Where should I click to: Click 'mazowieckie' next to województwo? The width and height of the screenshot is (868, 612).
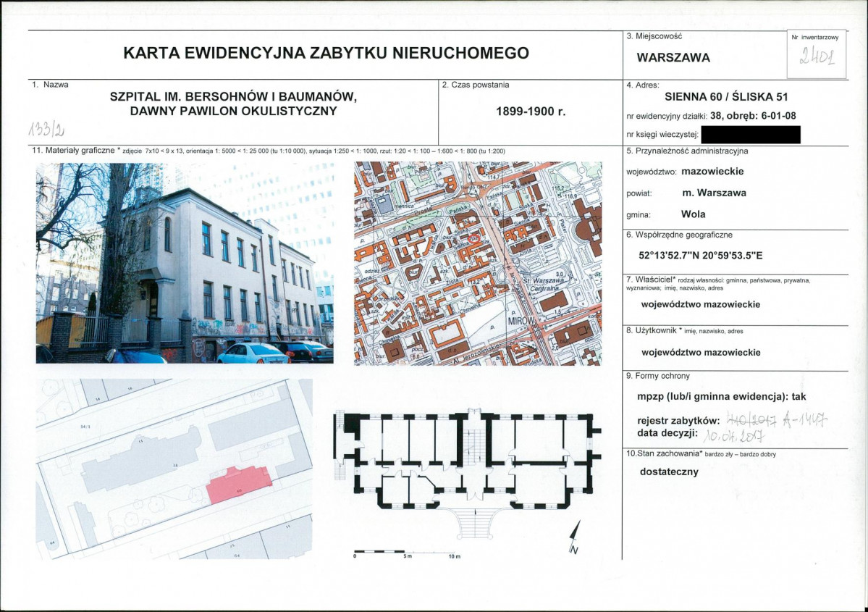coord(712,171)
